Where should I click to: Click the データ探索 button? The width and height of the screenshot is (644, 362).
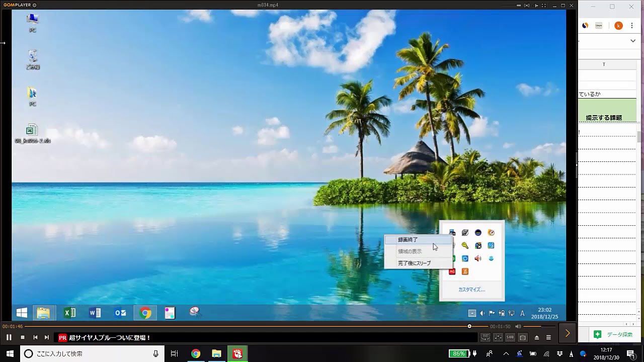(x=614, y=334)
